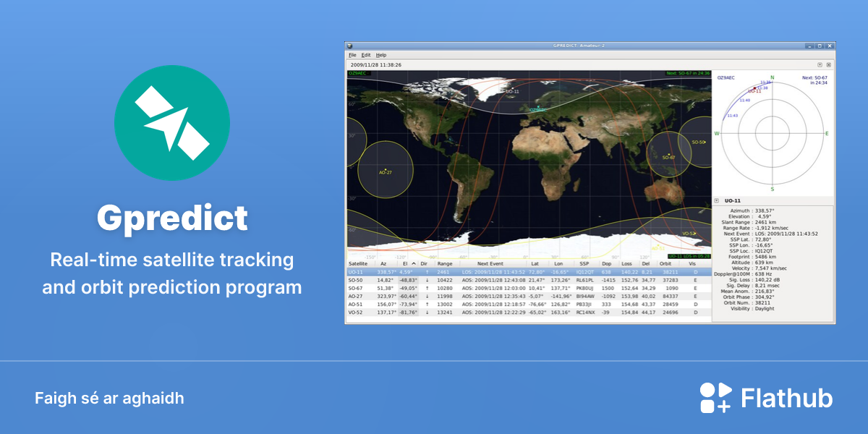Image resolution: width=868 pixels, height=434 pixels.
Task: Click the 13241 range cell
Action: (x=444, y=312)
